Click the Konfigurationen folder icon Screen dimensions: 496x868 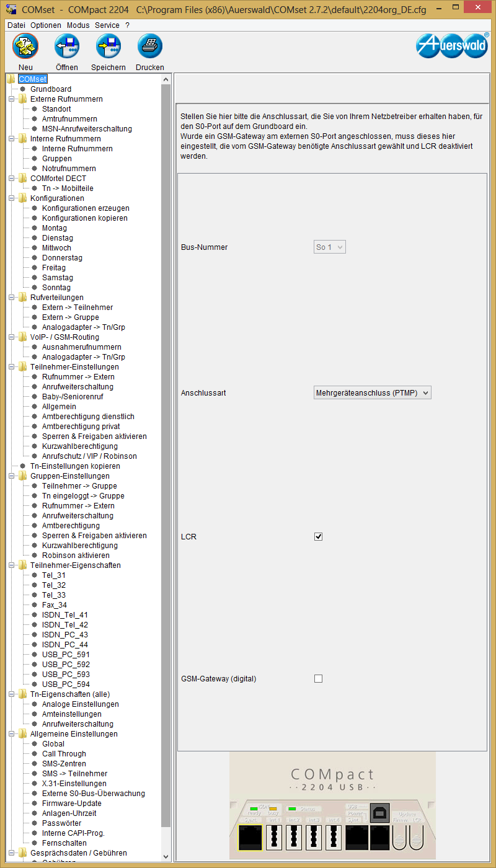click(x=23, y=198)
